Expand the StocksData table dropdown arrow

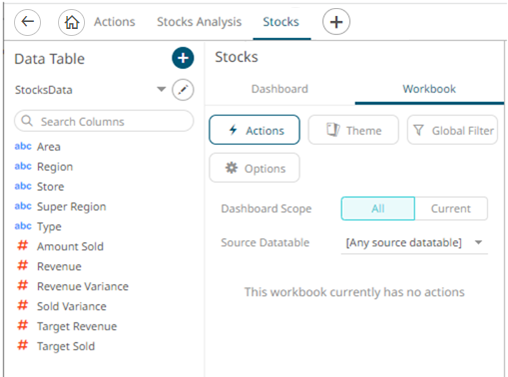(x=161, y=89)
